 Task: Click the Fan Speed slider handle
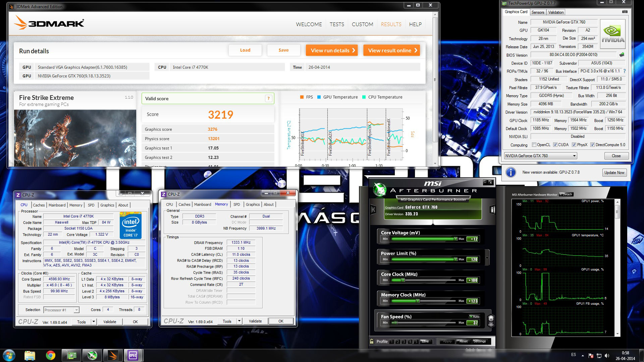tap(396, 323)
